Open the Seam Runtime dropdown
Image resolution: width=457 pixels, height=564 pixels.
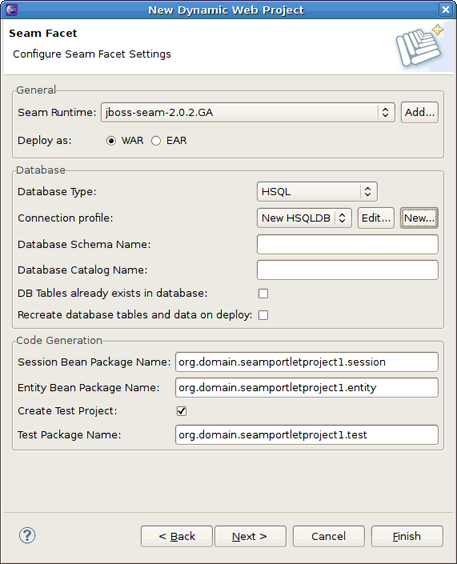pyautogui.click(x=248, y=112)
